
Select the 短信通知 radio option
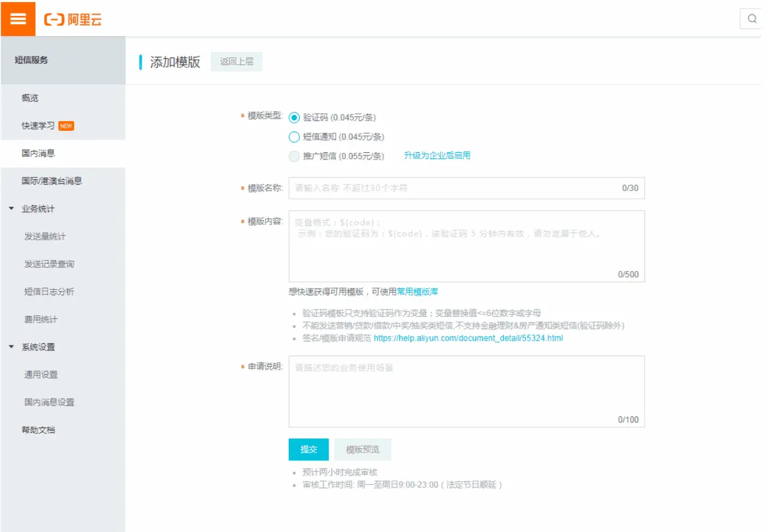pyautogui.click(x=294, y=137)
